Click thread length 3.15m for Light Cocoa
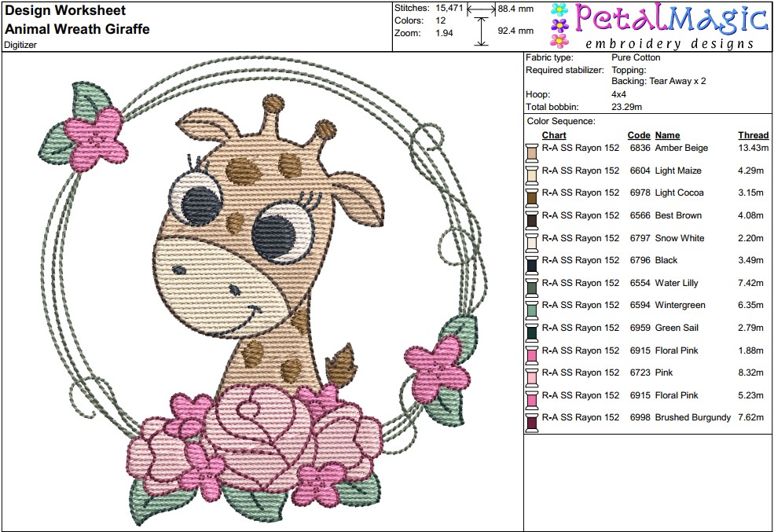The width and height of the screenshot is (774, 532). [750, 193]
